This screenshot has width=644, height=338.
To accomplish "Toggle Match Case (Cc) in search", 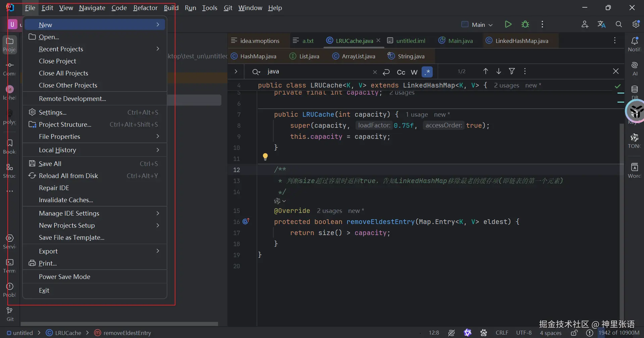I will (401, 72).
